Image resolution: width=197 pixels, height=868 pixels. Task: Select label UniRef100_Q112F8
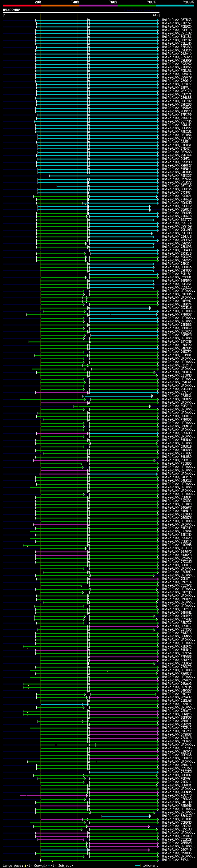point(177,365)
